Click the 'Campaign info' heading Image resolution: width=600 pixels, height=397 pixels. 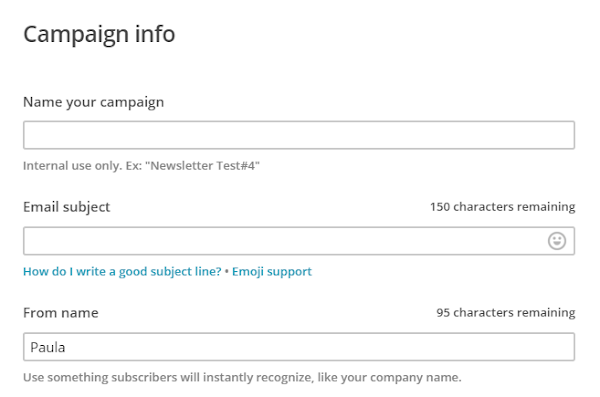[x=99, y=34]
